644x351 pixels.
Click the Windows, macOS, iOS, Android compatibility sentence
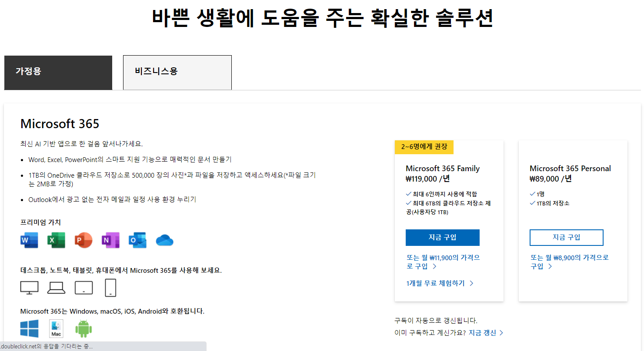[x=112, y=311]
